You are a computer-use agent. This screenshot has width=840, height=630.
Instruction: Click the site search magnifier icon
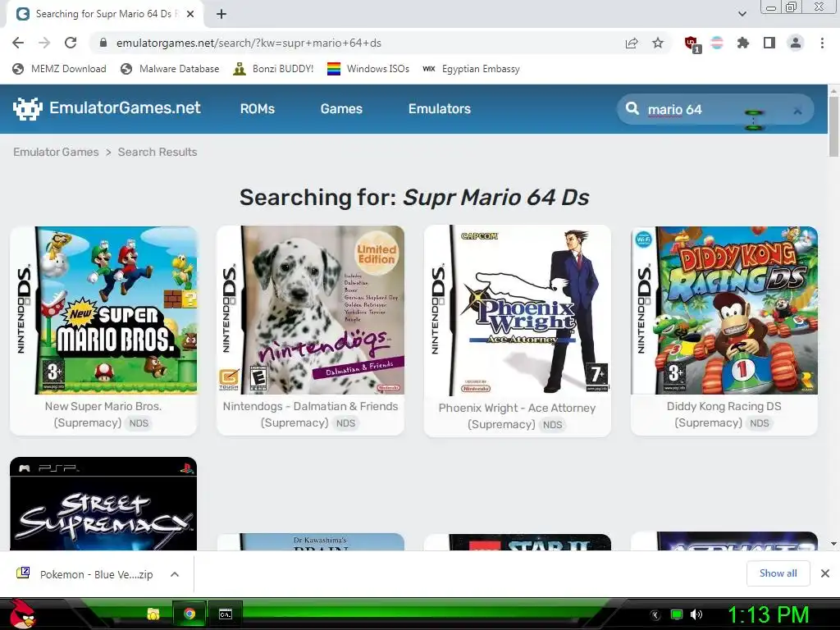[x=632, y=109]
